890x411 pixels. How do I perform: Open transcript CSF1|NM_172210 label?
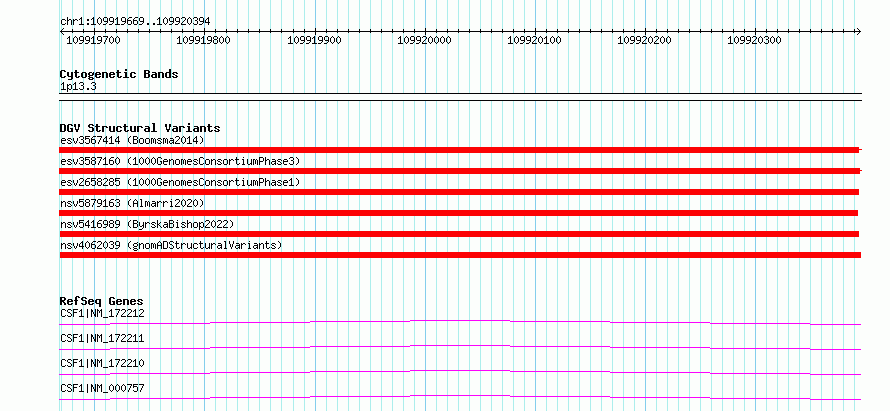102,363
